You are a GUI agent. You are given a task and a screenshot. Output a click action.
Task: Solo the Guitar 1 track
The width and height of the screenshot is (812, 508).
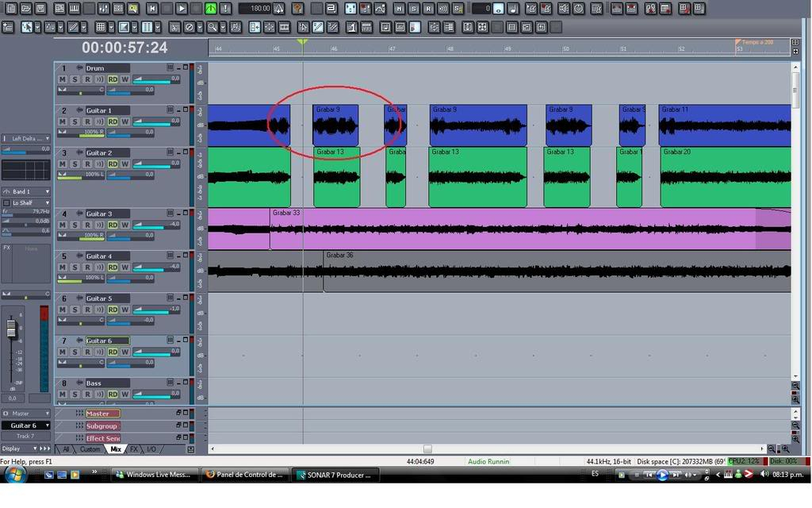click(x=75, y=121)
